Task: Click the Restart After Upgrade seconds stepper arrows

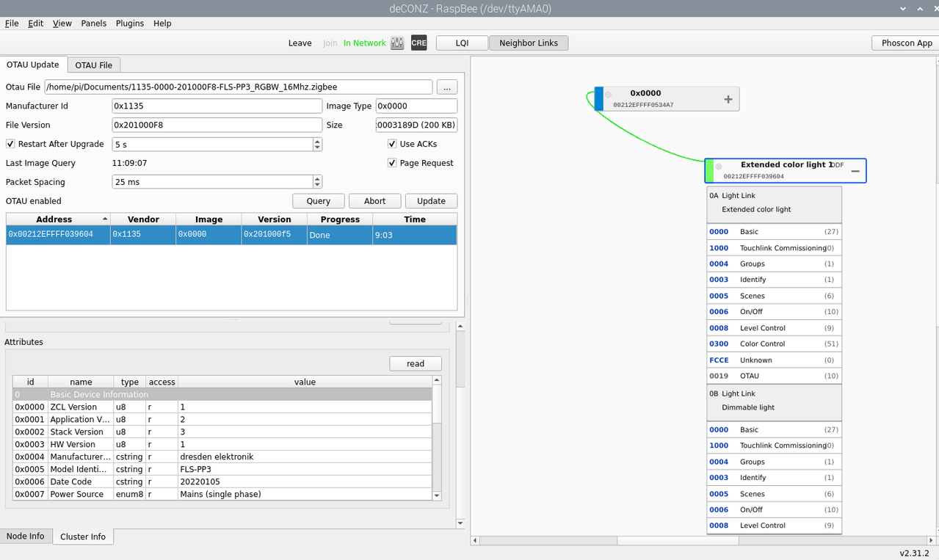Action: tap(317, 144)
